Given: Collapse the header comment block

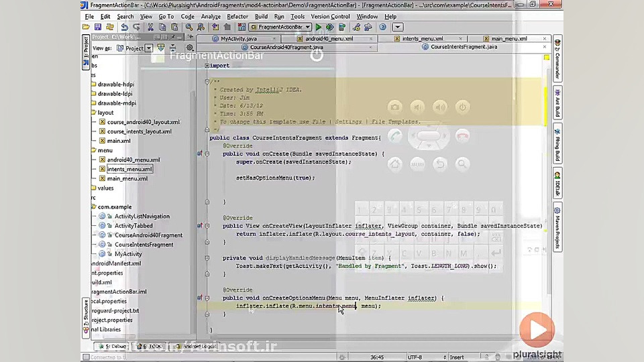Looking at the screenshot, I should [x=207, y=82].
